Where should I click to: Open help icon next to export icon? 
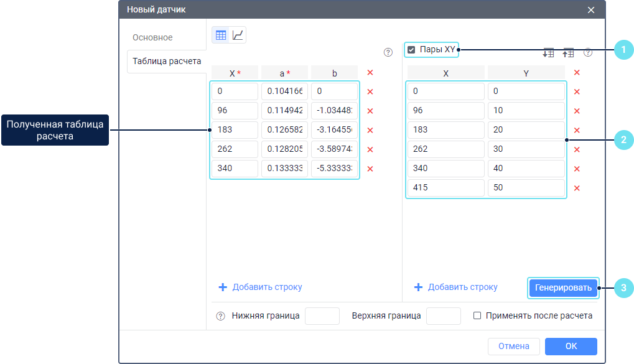pos(587,53)
